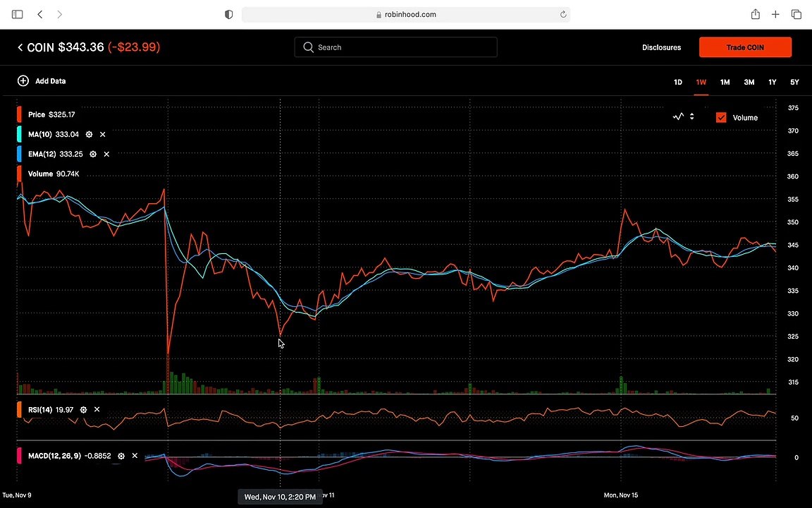The width and height of the screenshot is (812, 508).
Task: Click the MA(10) color swatch
Action: (19, 134)
